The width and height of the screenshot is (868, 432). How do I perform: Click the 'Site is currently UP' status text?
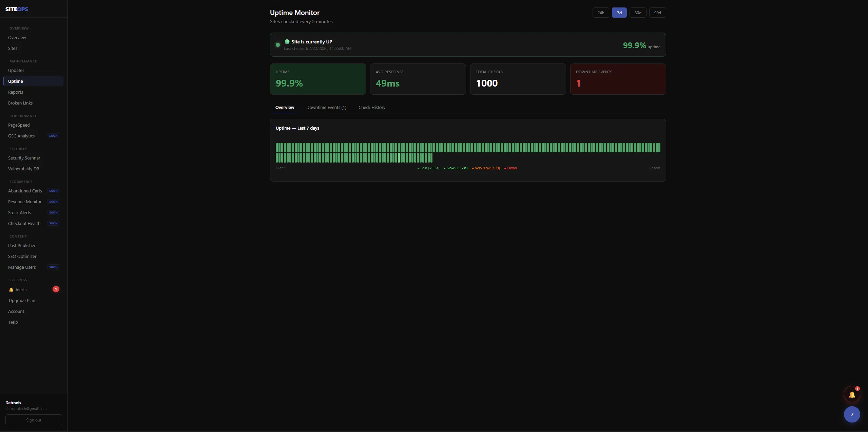(312, 42)
